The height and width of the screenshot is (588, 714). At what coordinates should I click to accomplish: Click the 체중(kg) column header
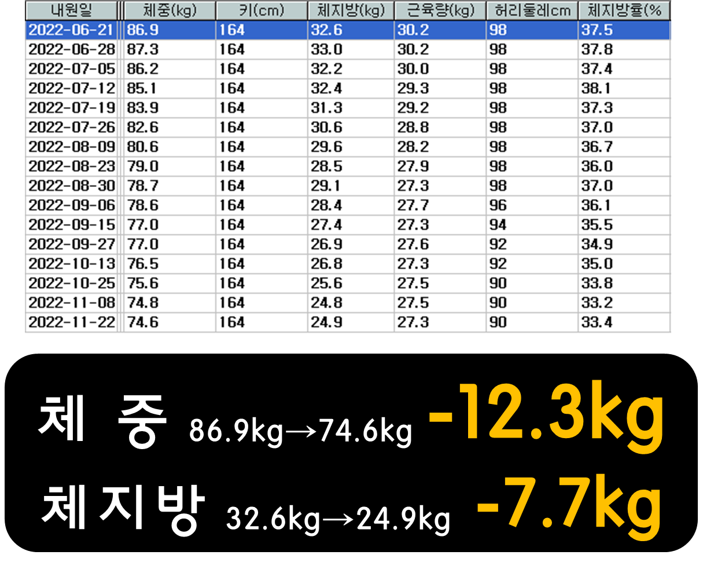[168, 8]
